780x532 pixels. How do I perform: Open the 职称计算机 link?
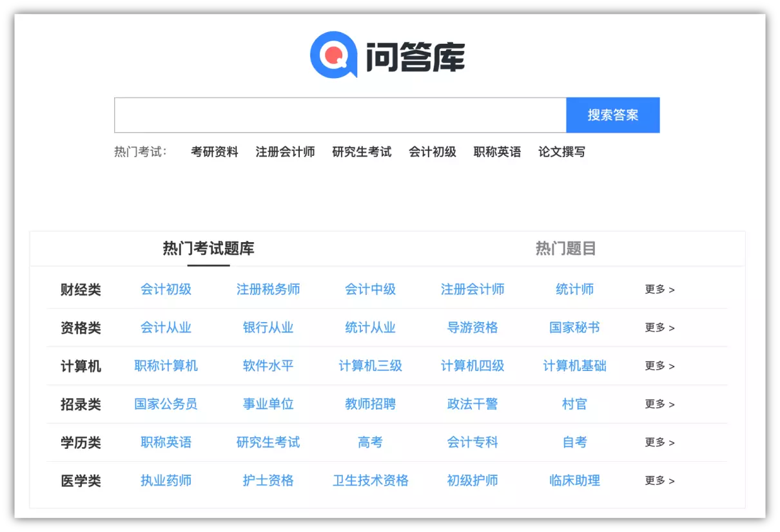click(x=166, y=366)
